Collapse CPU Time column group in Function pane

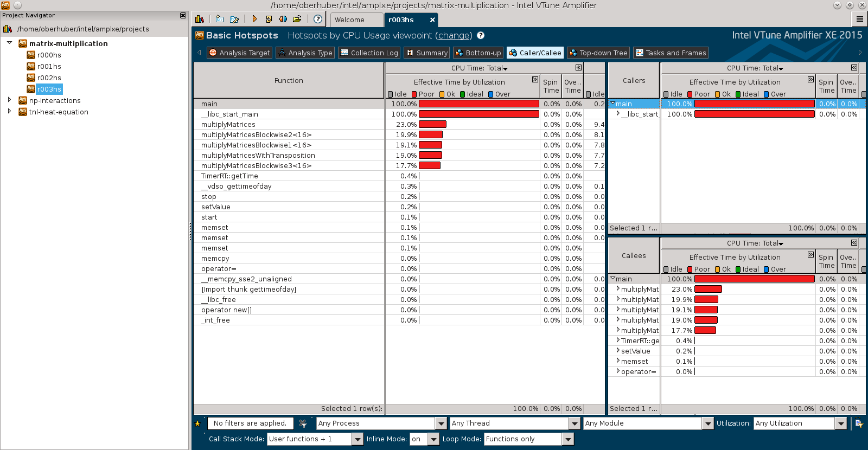[x=578, y=68]
